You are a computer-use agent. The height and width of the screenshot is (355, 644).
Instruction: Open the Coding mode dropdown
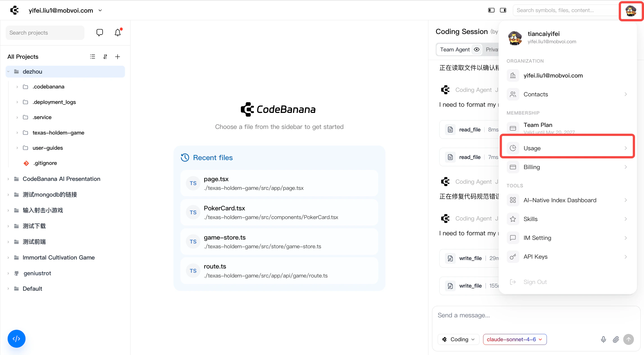click(x=459, y=339)
